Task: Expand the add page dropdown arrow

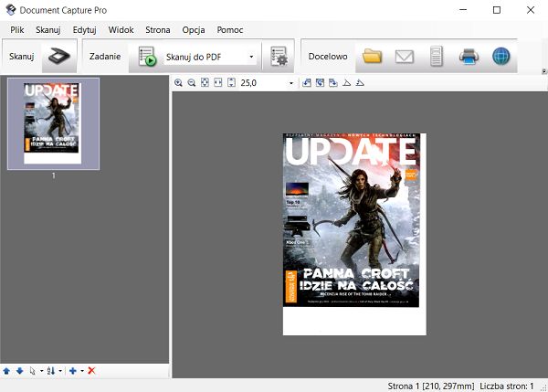Action: coord(82,371)
